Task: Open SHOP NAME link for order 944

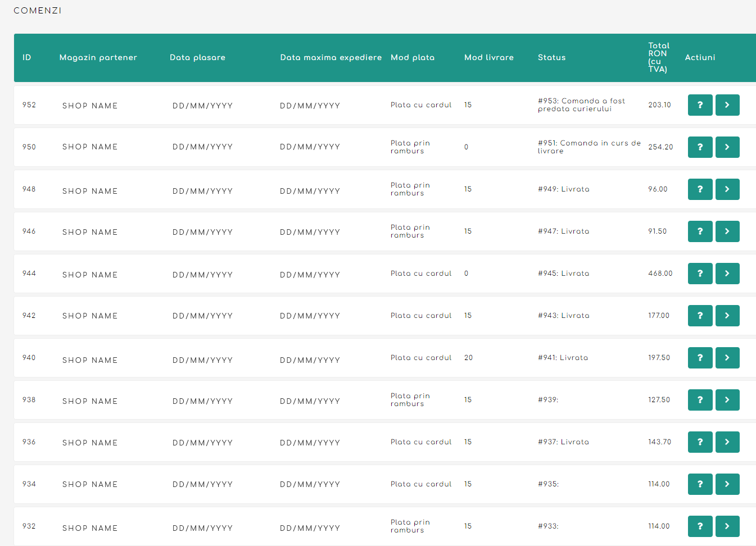Action: click(x=90, y=275)
